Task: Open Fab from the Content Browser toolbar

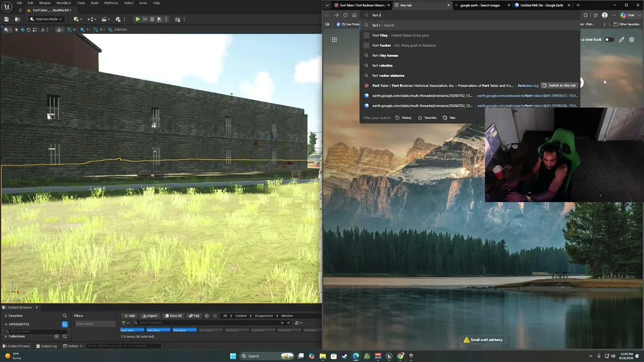Action: [194, 316]
